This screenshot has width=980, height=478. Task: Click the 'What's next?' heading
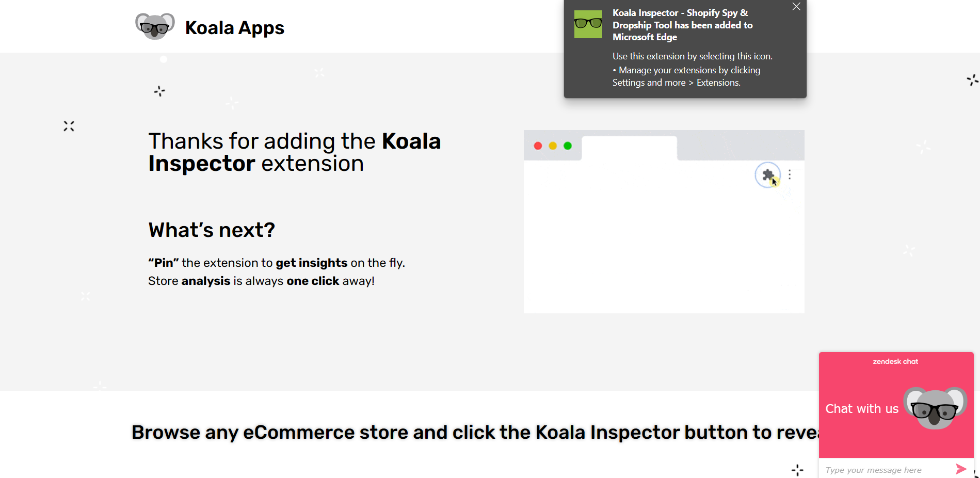click(212, 230)
